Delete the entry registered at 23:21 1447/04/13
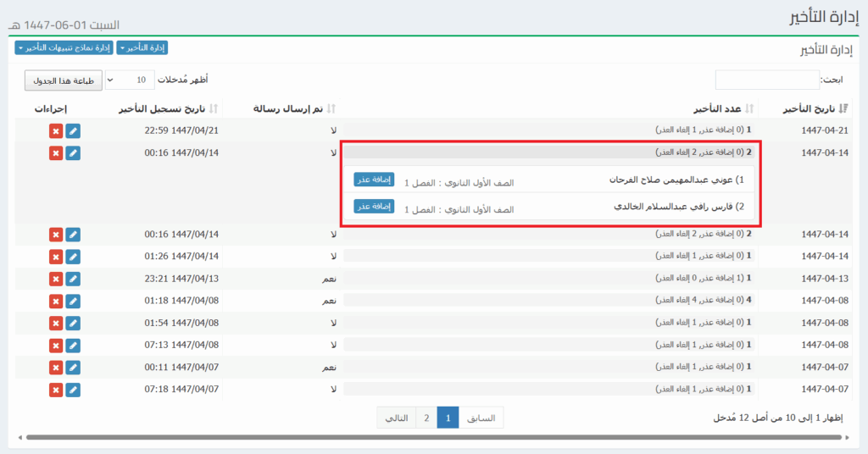This screenshot has height=454, width=868. [55, 278]
